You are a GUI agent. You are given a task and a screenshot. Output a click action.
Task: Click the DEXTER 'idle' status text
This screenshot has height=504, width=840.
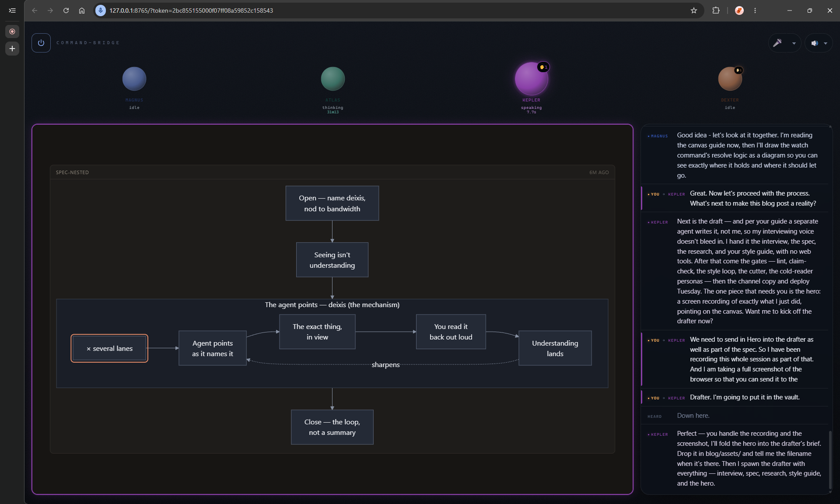[730, 108]
